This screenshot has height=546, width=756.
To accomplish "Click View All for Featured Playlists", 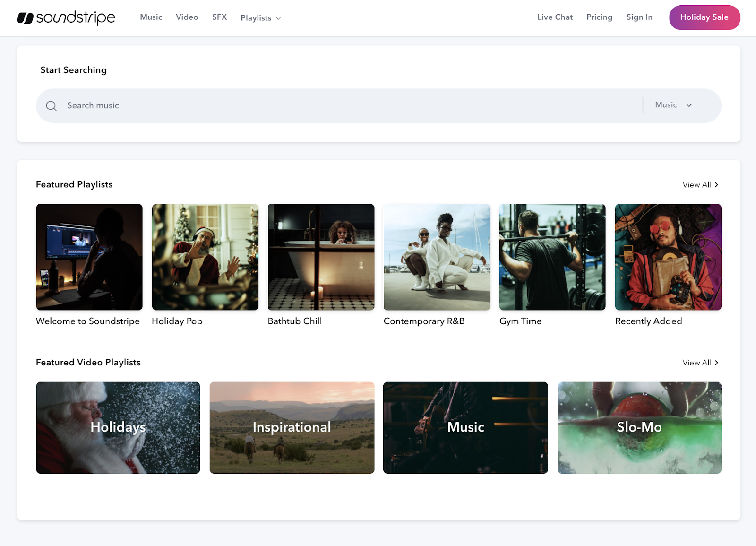I will 696,184.
